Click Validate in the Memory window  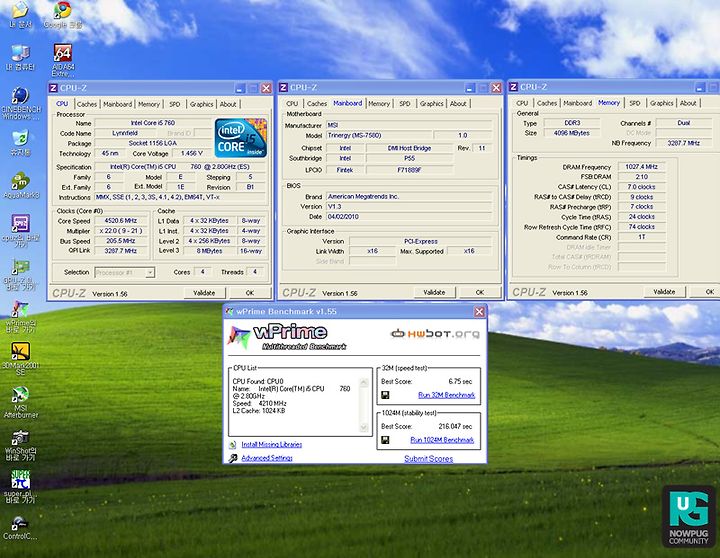[664, 292]
